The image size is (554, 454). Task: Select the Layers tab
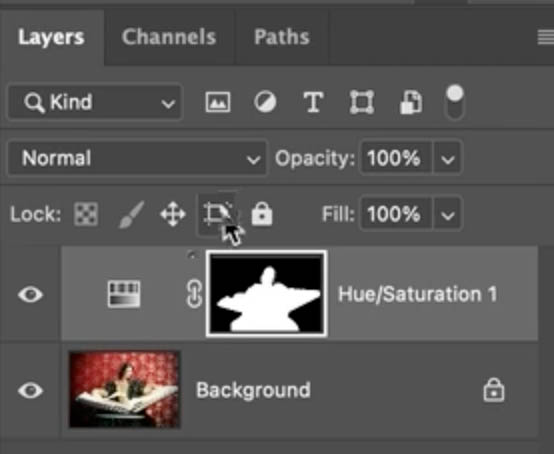click(x=51, y=37)
